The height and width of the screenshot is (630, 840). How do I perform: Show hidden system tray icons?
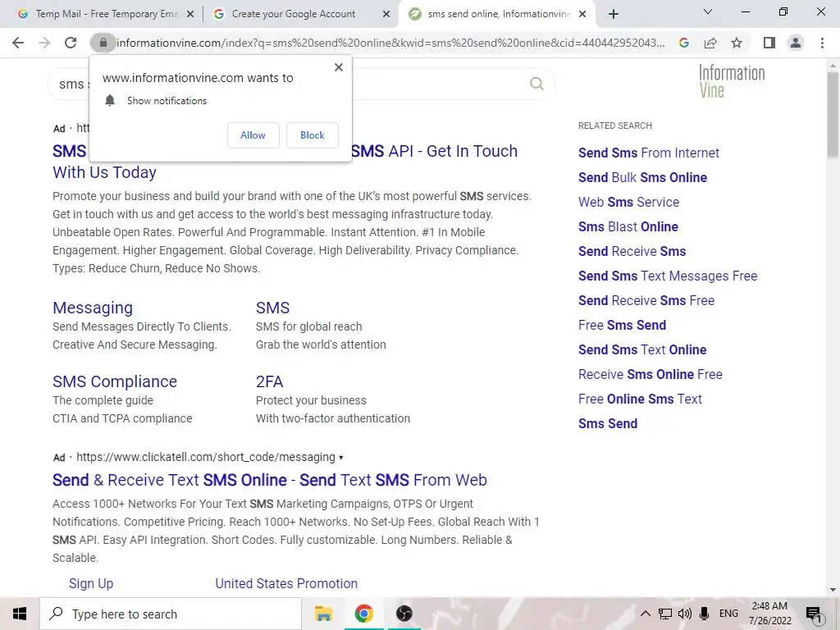(x=646, y=614)
